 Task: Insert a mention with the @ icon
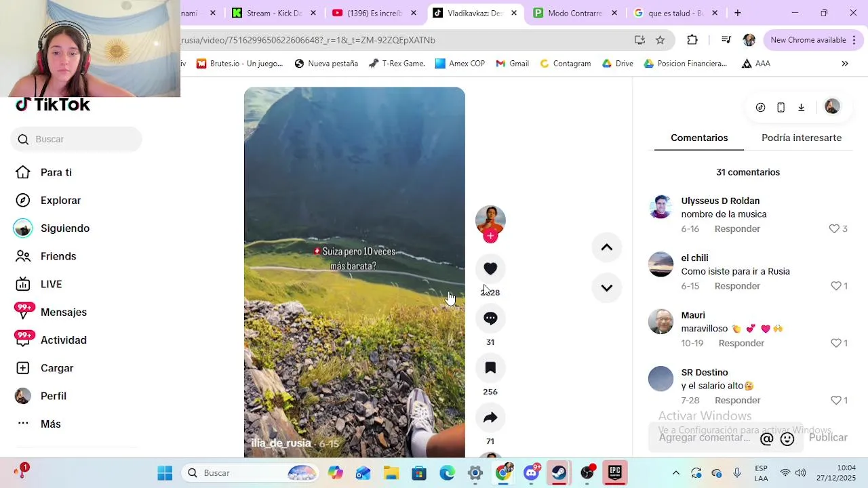766,439
